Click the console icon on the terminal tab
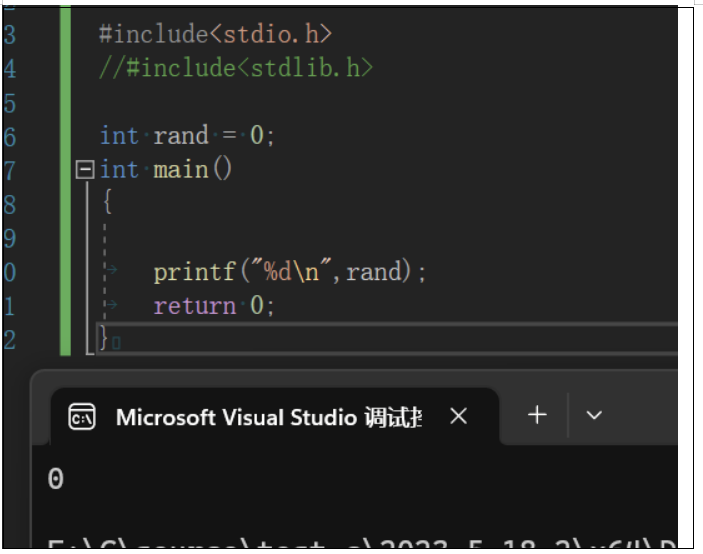Viewport: 703px width, 554px height. pos(82,417)
